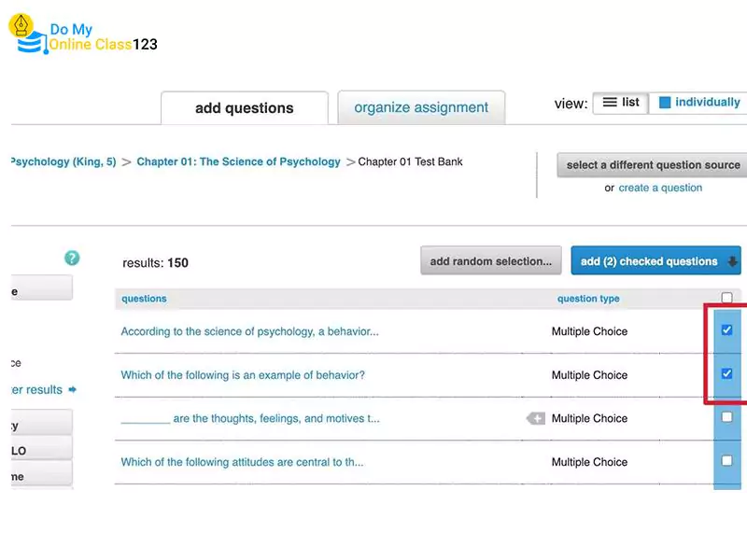Open the Chapter 01: The Science of Psychology breadcrumb
This screenshot has height=560, width=747.
click(238, 161)
